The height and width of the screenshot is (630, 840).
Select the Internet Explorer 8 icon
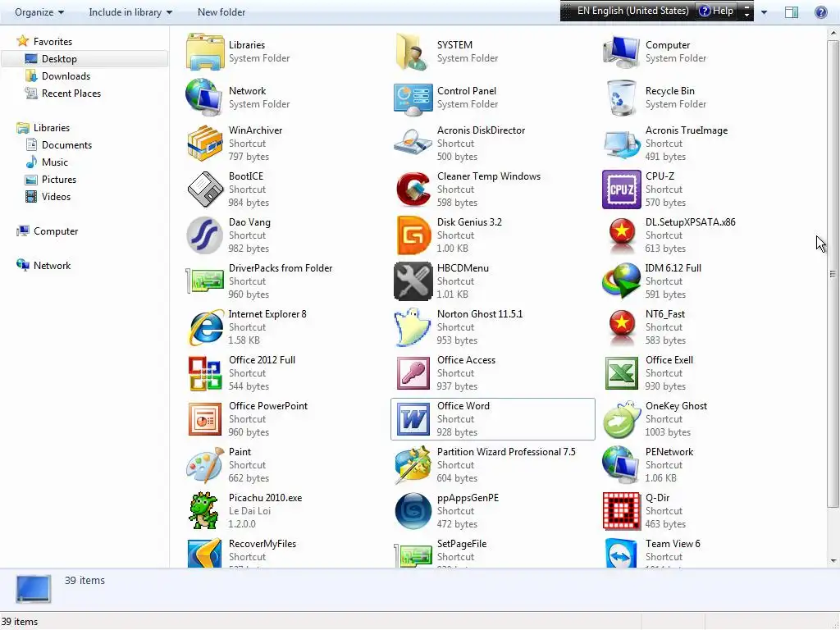pos(206,327)
